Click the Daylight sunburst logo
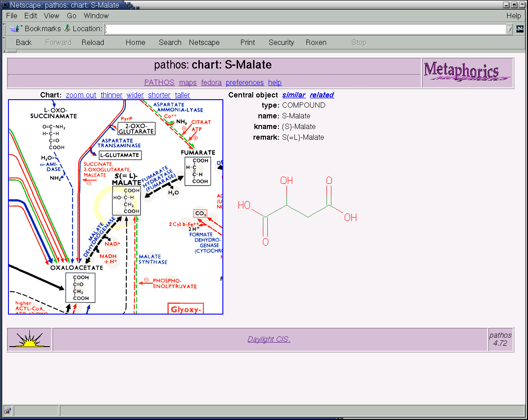The width and height of the screenshot is (528, 420). point(30,339)
